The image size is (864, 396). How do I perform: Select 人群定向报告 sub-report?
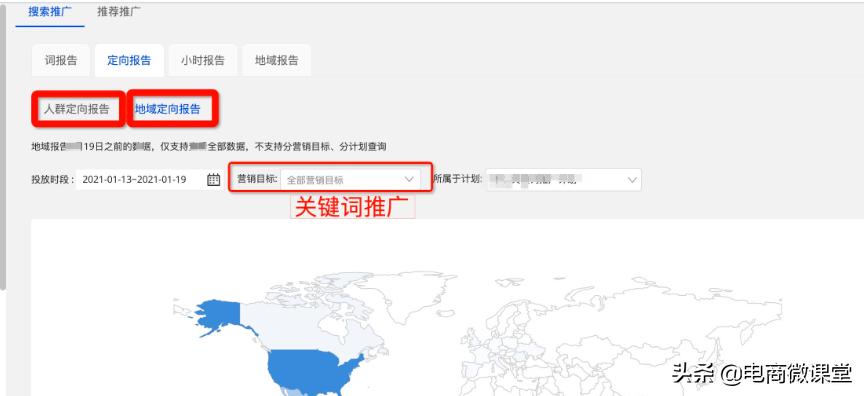(x=77, y=109)
